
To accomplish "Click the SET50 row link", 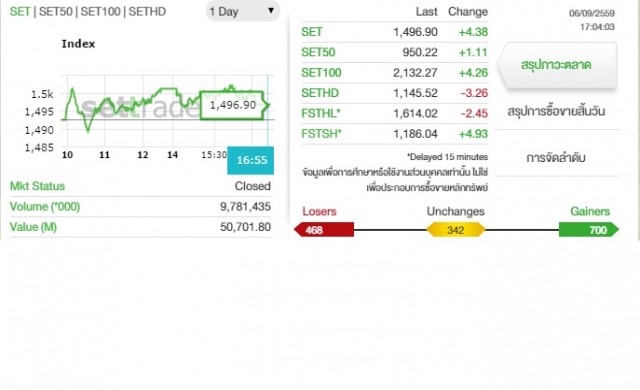I will 318,52.
